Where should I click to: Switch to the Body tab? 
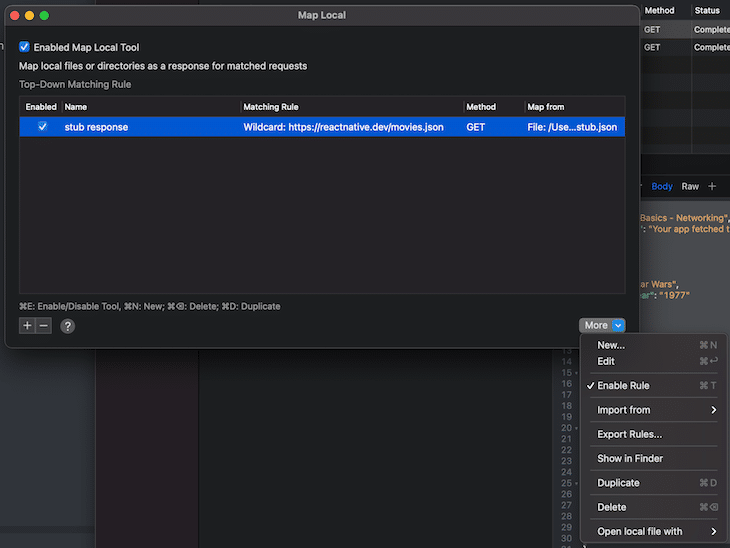coord(662,186)
